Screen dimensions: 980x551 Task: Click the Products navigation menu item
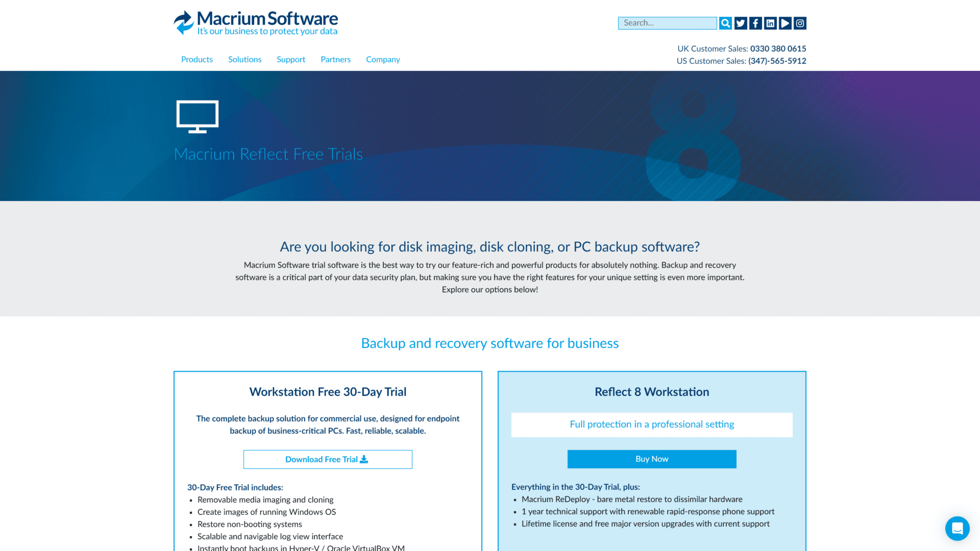197,60
